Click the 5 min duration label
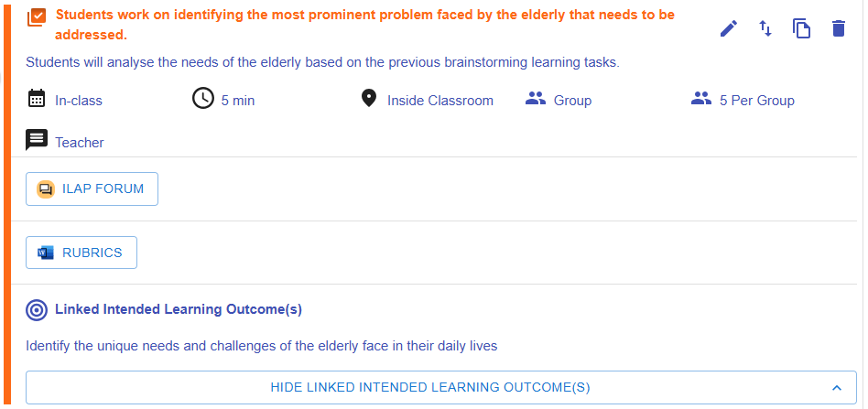This screenshot has width=868, height=409. [x=238, y=101]
